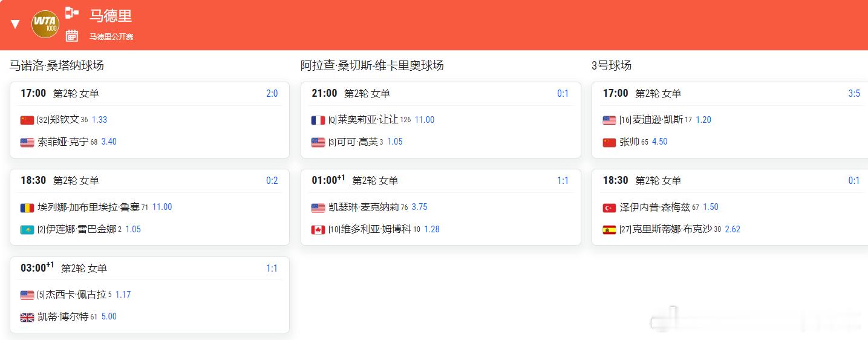The image size is (868, 340).
Task: Select odds 1.50 for 森梅兹
Action: [x=711, y=207]
